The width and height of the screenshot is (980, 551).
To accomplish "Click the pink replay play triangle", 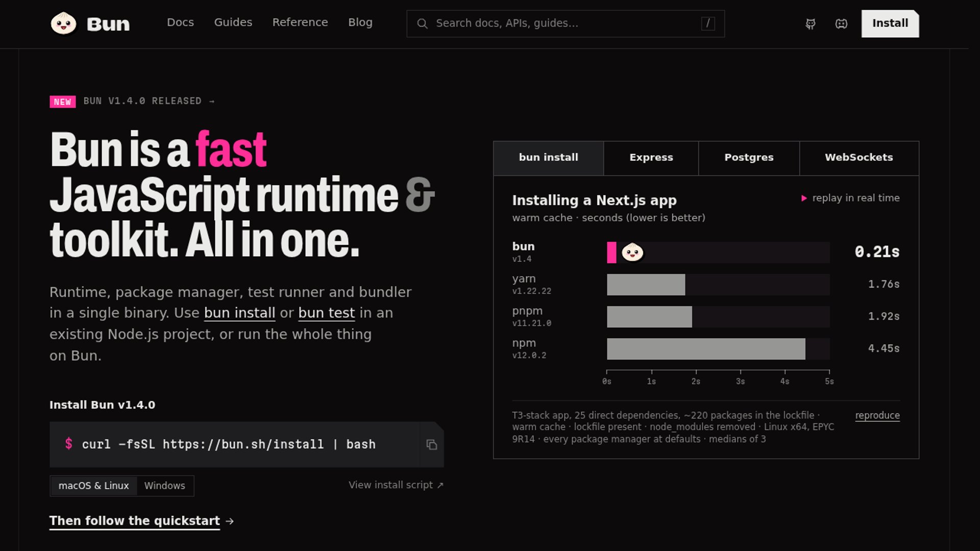I will [x=804, y=198].
